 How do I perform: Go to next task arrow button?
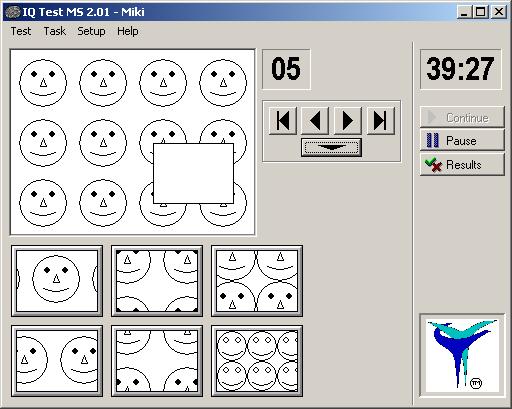348,120
